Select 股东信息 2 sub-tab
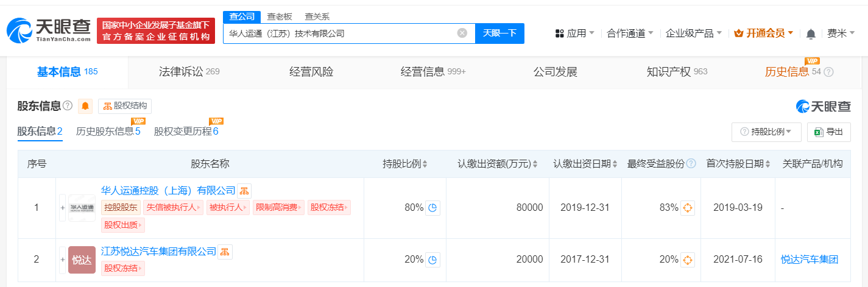 click(40, 132)
